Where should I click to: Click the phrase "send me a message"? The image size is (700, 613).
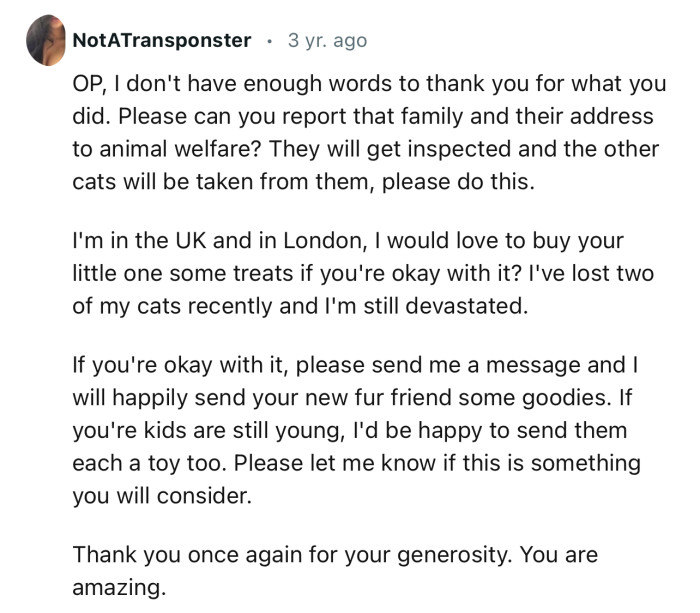[460, 365]
